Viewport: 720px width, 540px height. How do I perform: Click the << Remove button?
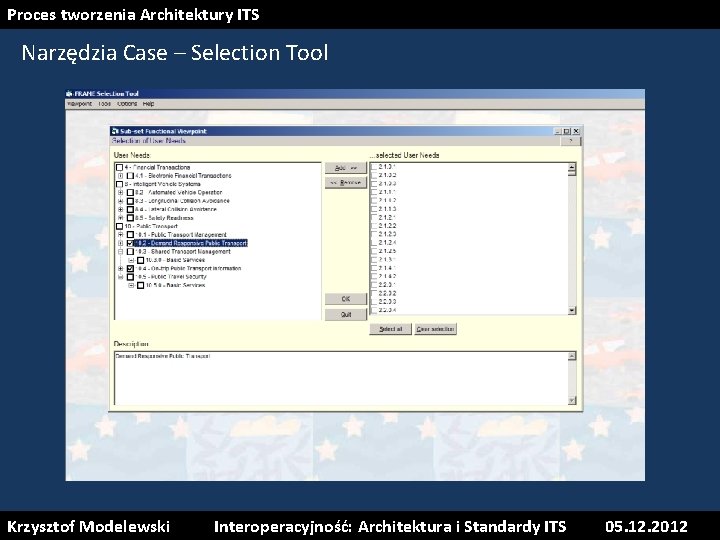pos(346,183)
